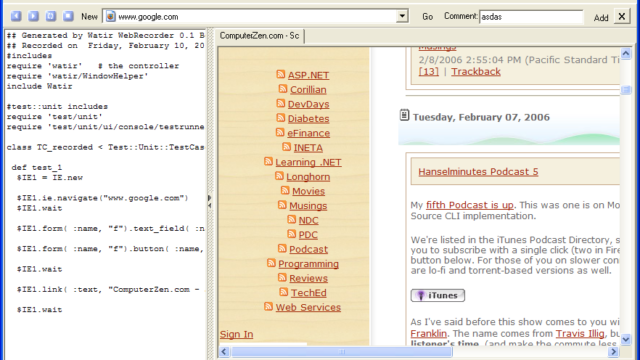The height and width of the screenshot is (360, 640).
Task: Open the Programming category link
Action: pos(308,264)
